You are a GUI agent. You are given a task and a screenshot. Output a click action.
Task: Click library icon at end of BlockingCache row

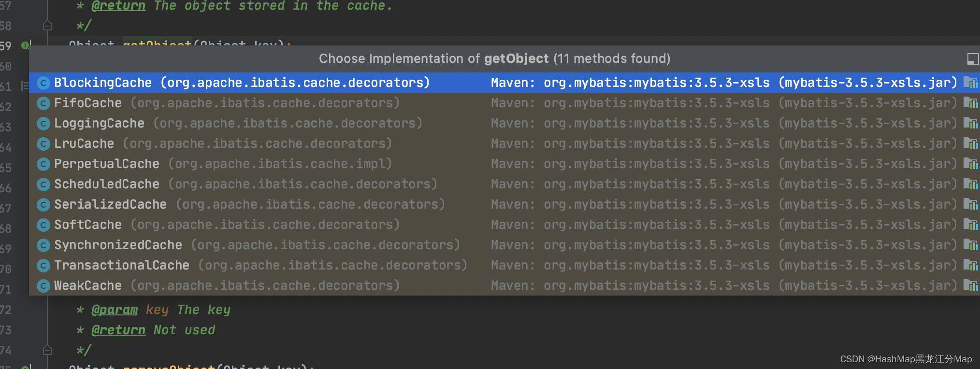pos(970,83)
